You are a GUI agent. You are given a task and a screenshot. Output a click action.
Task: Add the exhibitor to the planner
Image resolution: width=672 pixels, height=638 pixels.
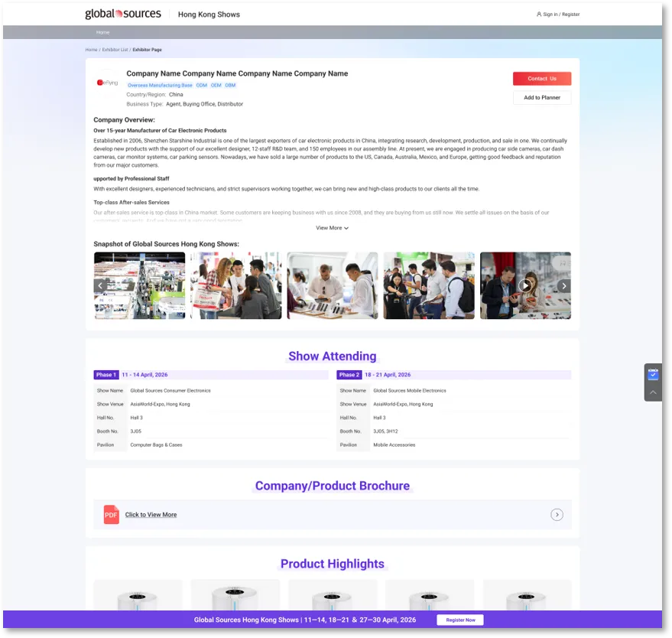pyautogui.click(x=542, y=98)
